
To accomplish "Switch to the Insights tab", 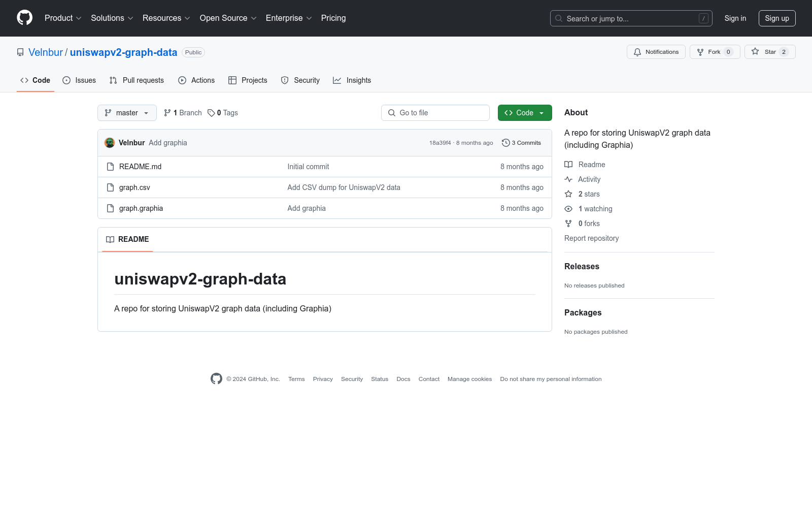I will click(352, 80).
